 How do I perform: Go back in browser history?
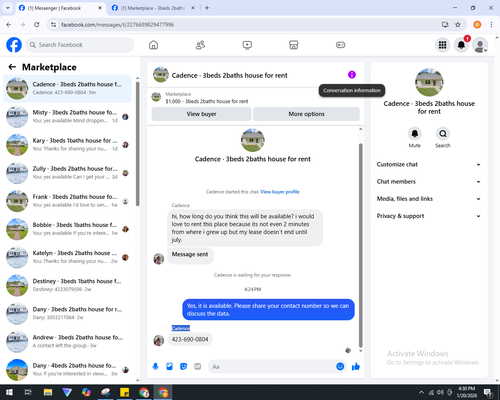click(9, 24)
